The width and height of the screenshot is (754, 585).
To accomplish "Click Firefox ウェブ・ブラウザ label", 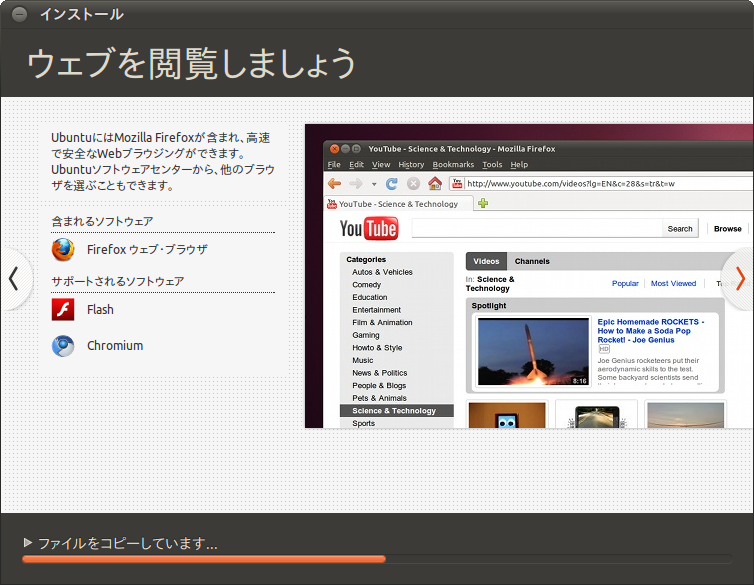I will (147, 249).
